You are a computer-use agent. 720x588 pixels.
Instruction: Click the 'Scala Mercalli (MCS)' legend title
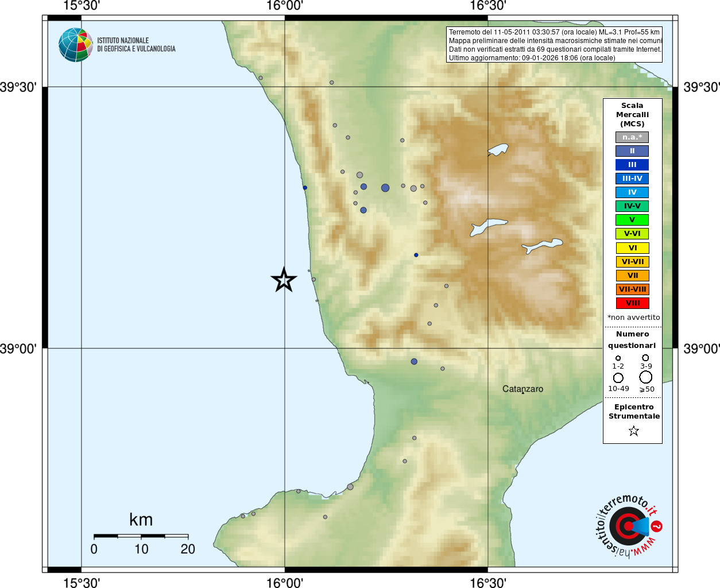(x=632, y=115)
